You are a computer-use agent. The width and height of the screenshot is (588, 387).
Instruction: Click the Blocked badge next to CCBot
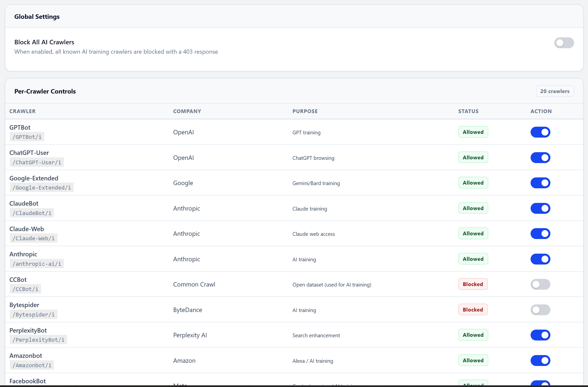coord(473,284)
